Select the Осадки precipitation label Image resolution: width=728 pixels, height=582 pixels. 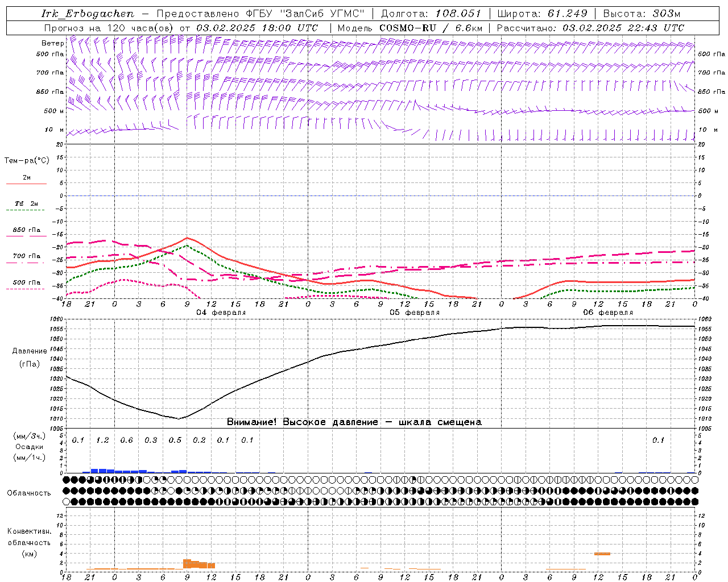tap(29, 447)
